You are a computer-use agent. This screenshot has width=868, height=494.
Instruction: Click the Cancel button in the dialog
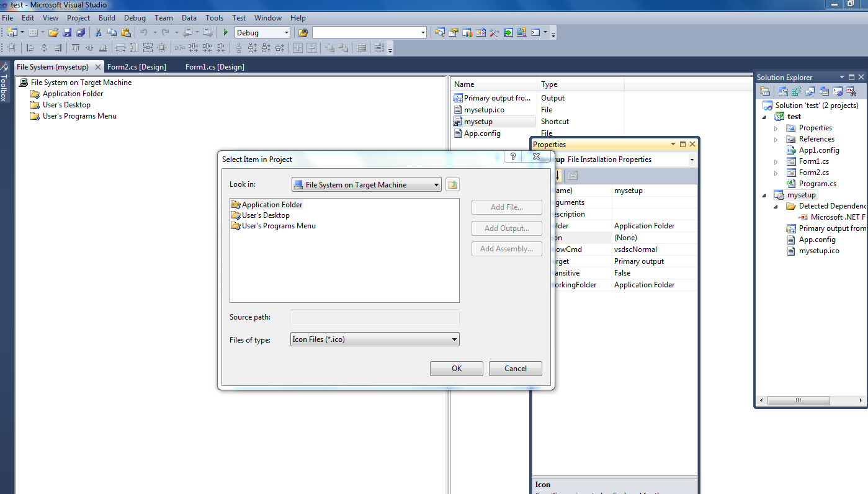coord(515,368)
